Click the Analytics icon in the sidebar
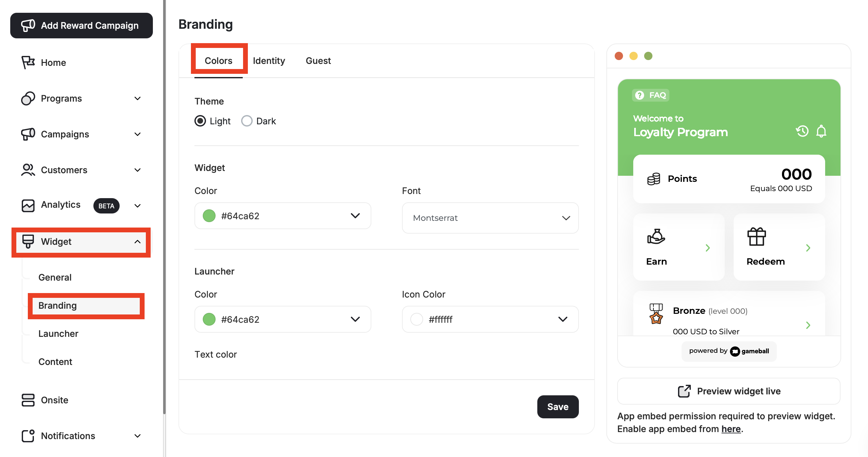The width and height of the screenshot is (868, 457). [28, 205]
